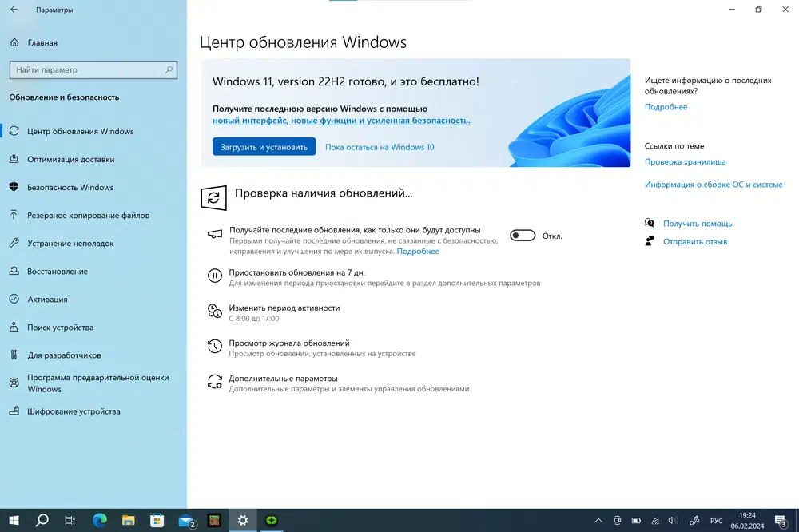The image size is (799, 532).
Task: Open File Explorer from taskbar
Action: point(129,520)
